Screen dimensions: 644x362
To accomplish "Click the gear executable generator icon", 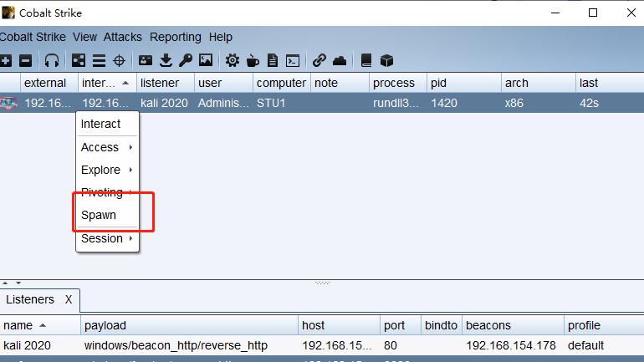I will (233, 61).
